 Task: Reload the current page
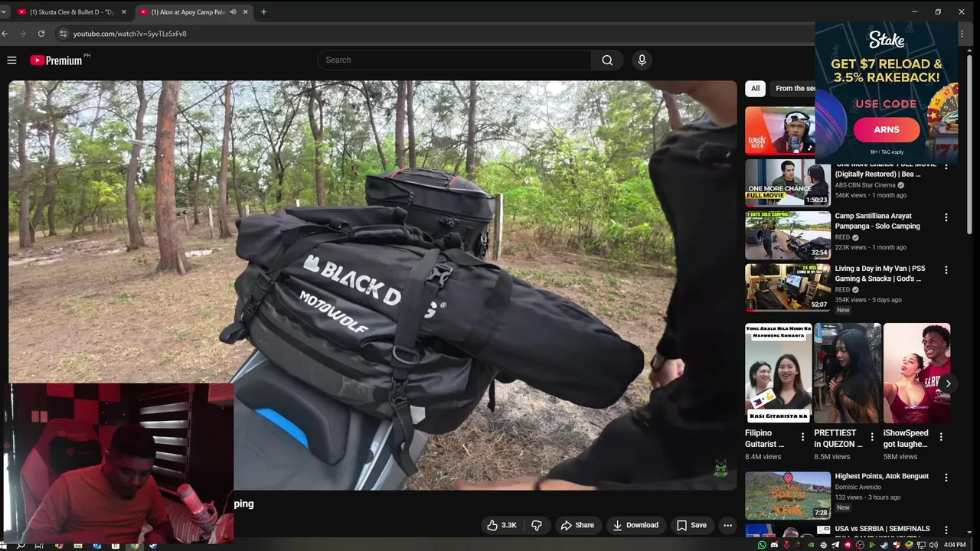(41, 34)
